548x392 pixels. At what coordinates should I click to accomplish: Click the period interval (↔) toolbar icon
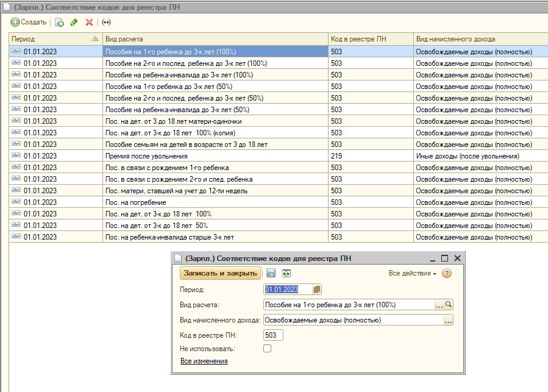click(106, 23)
